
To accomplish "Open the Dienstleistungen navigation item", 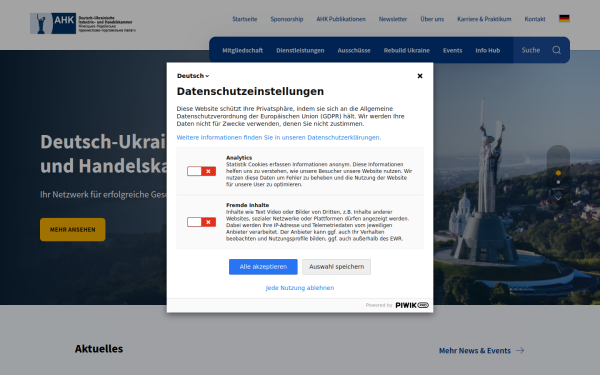I will (300, 50).
